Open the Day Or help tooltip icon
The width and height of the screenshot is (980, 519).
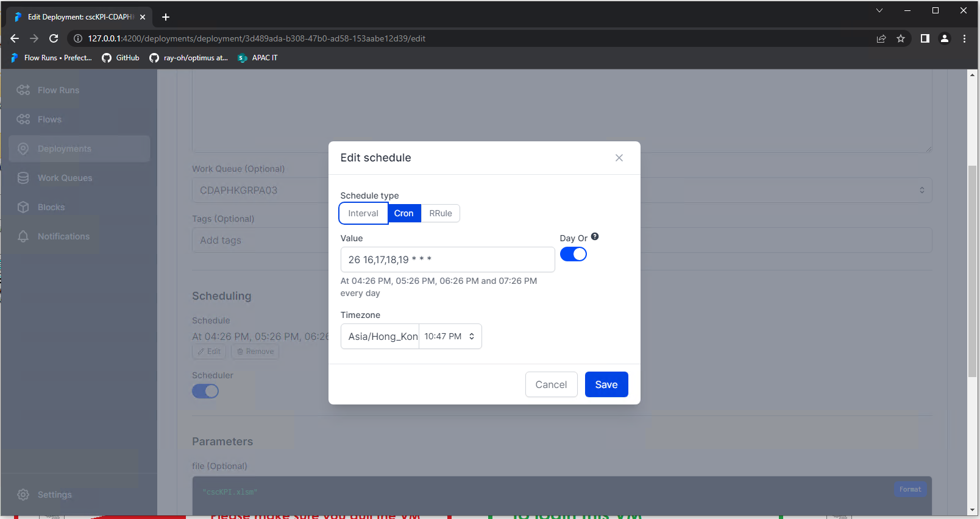[595, 237]
